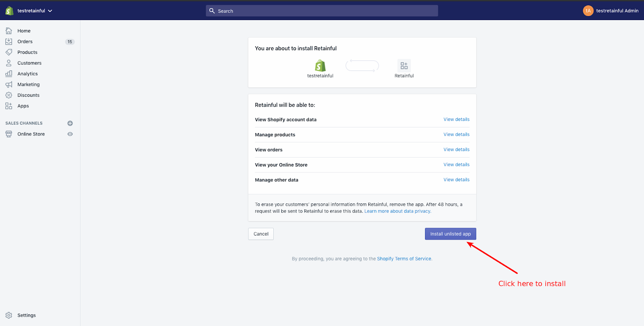644x326 pixels.
Task: Go to Customers via the person icon
Action: point(9,63)
